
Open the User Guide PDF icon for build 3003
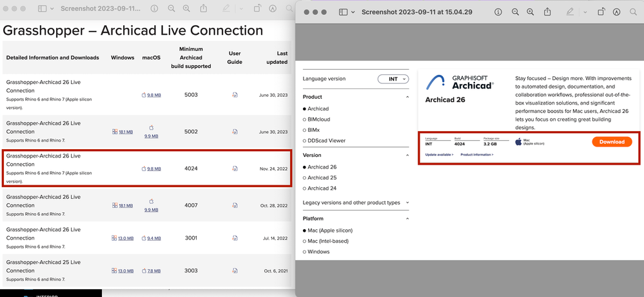(235, 271)
